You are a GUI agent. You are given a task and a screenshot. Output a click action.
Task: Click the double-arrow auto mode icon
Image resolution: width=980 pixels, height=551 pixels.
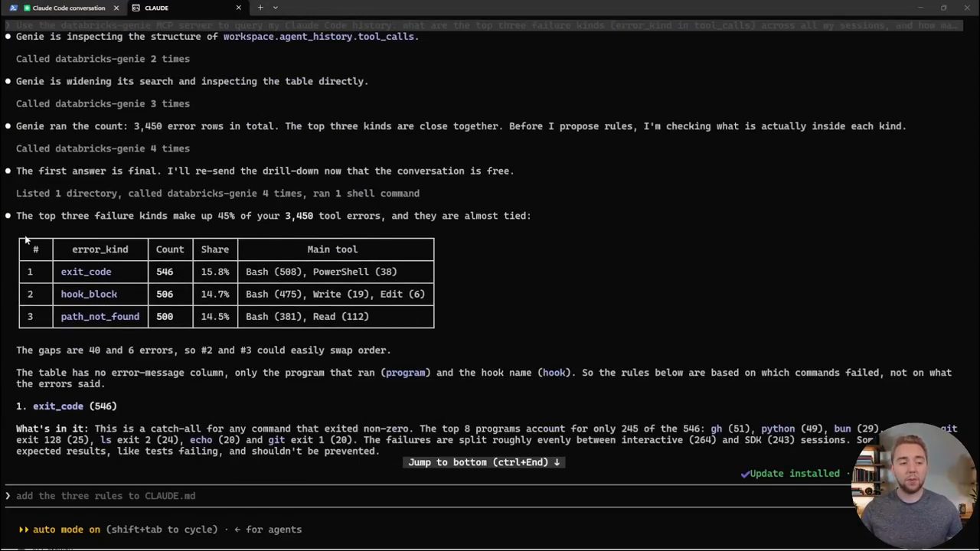[24, 530]
